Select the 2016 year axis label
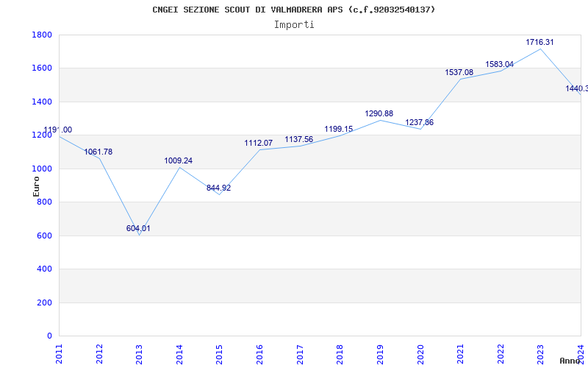The height and width of the screenshot is (368, 588). pos(259,354)
